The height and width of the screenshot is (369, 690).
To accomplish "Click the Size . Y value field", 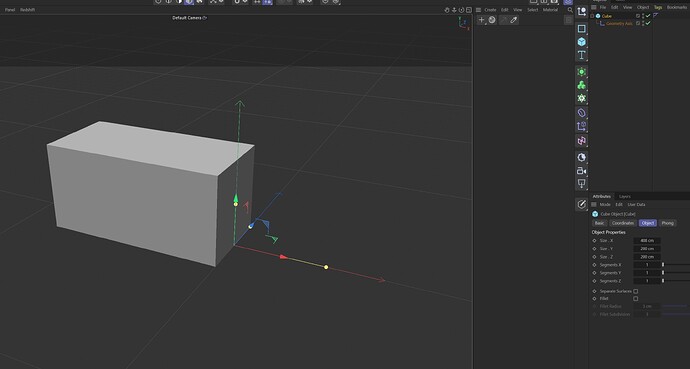I will pos(647,248).
